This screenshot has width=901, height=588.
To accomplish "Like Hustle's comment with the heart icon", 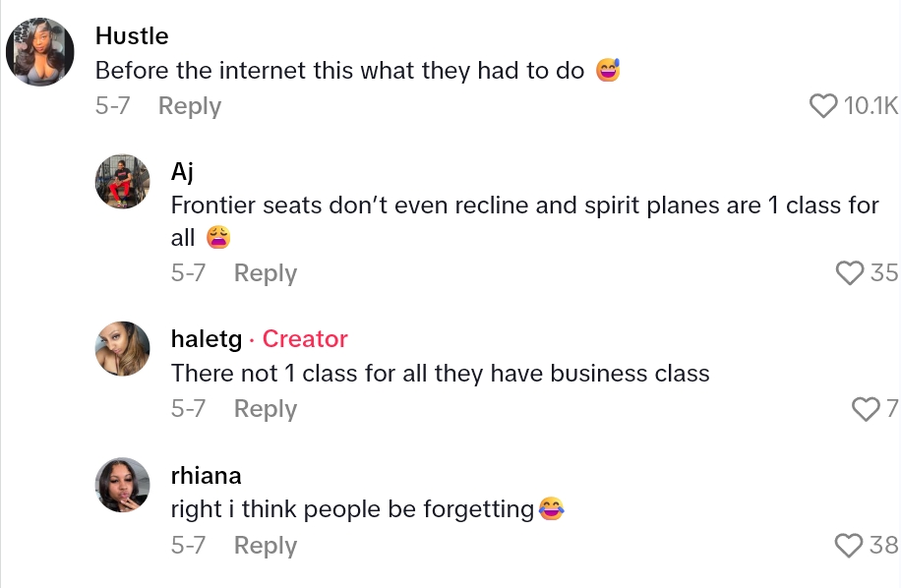I will click(x=823, y=106).
